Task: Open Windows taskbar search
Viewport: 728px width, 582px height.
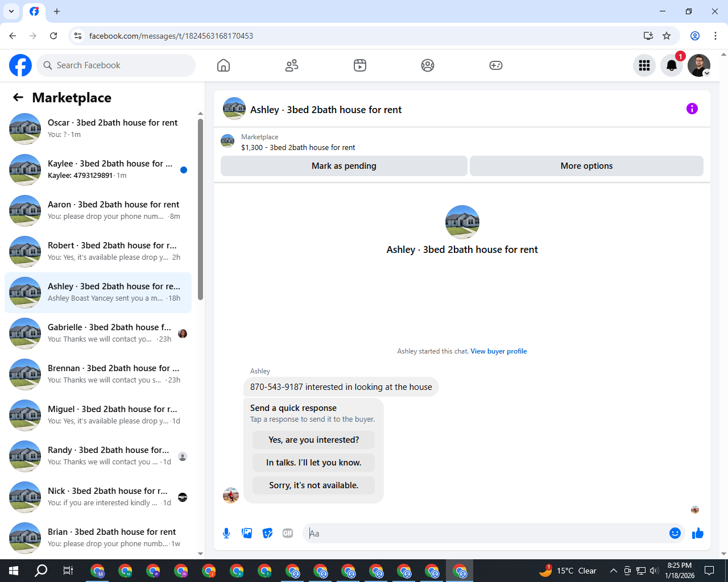Action: click(x=41, y=571)
